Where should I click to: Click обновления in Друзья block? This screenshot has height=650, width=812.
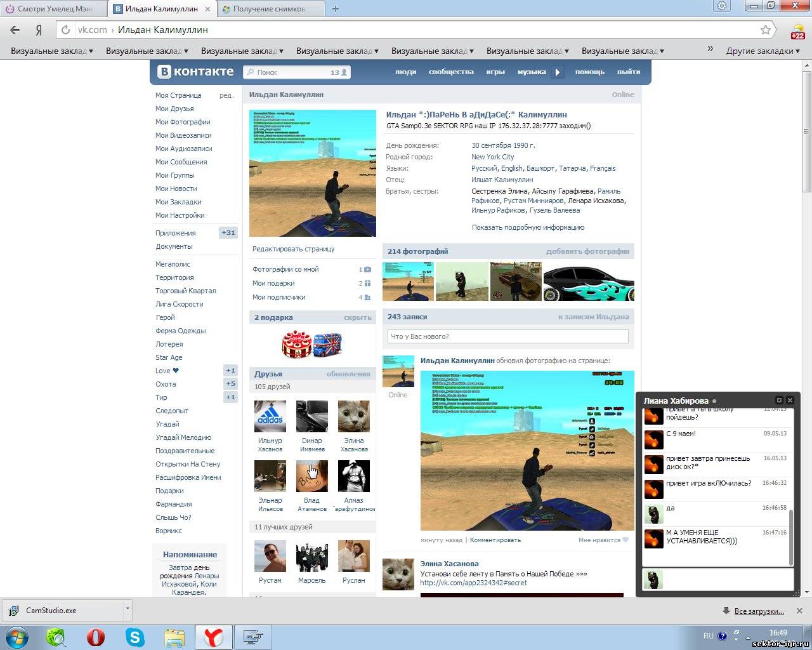[348, 374]
